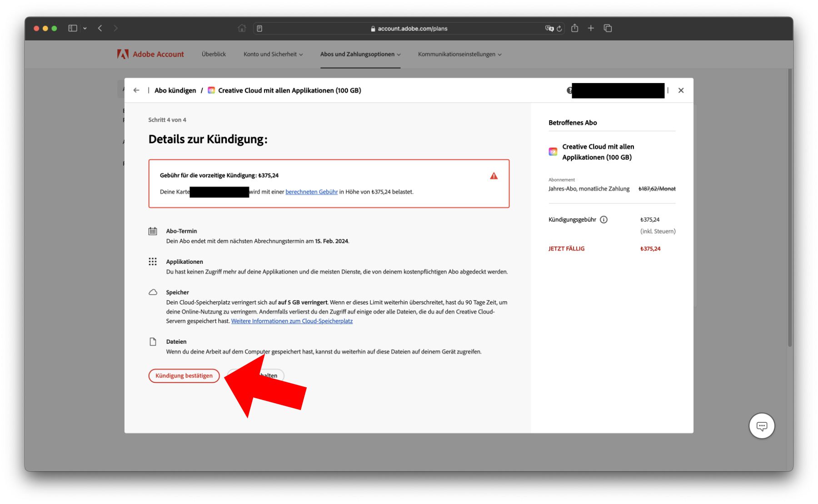Click the back arrow in cancellation dialog
Viewport: 818px width, 504px height.
point(136,90)
